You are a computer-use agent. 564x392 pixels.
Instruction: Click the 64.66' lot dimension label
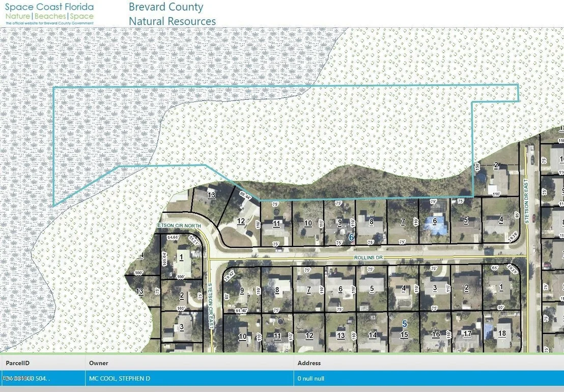(x=174, y=237)
